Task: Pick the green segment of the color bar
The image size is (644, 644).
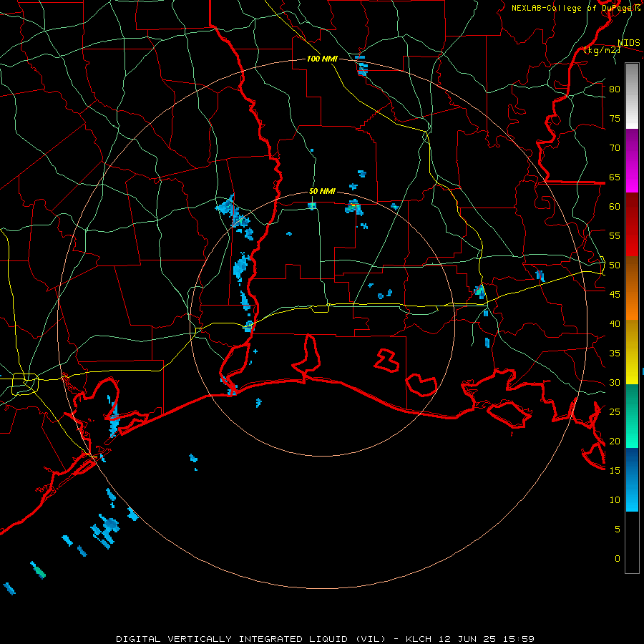Action: (632, 416)
